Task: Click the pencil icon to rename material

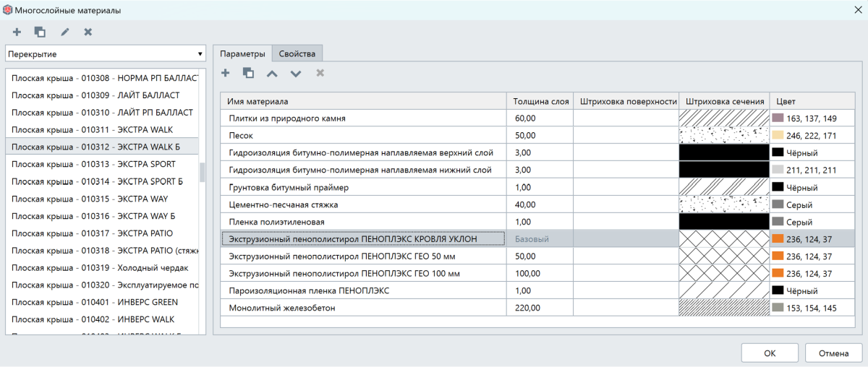Action: pos(65,32)
